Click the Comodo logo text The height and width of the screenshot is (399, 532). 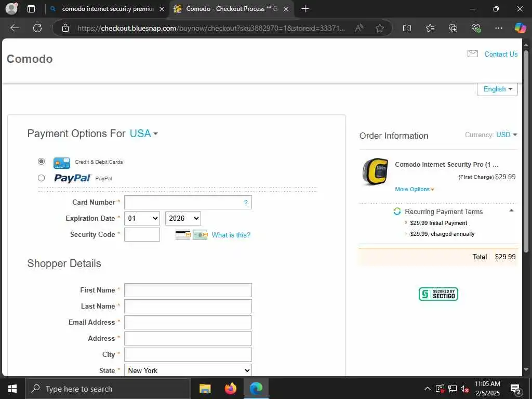tap(30, 59)
